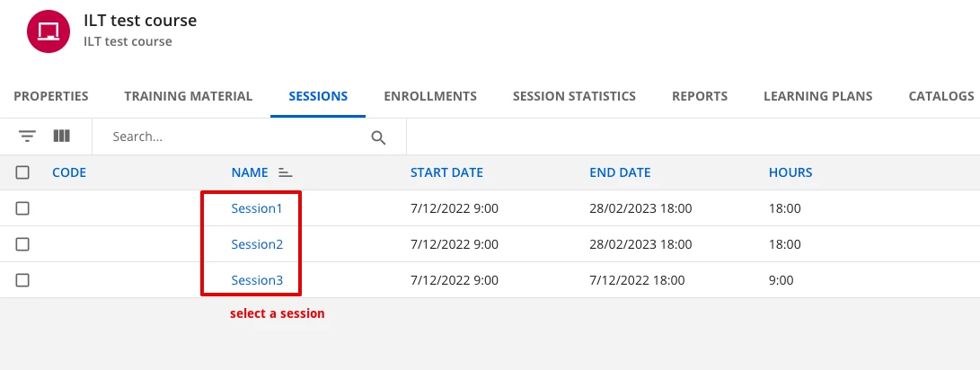
Task: Check the box for the Session2 row
Action: coord(22,244)
